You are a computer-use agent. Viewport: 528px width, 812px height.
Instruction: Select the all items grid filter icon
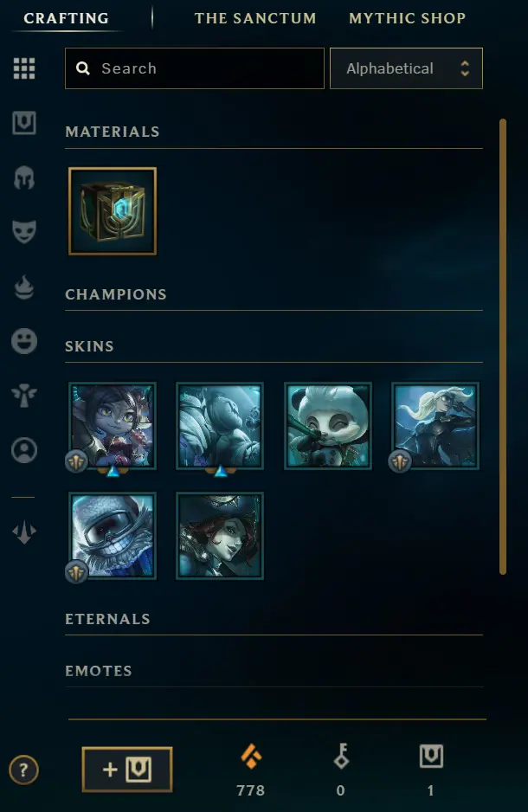[24, 68]
